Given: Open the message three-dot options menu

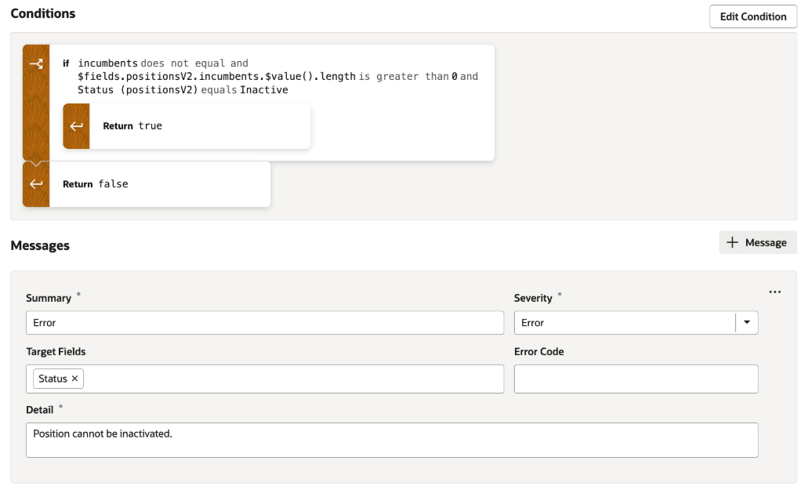Looking at the screenshot, I should pyautogui.click(x=775, y=292).
